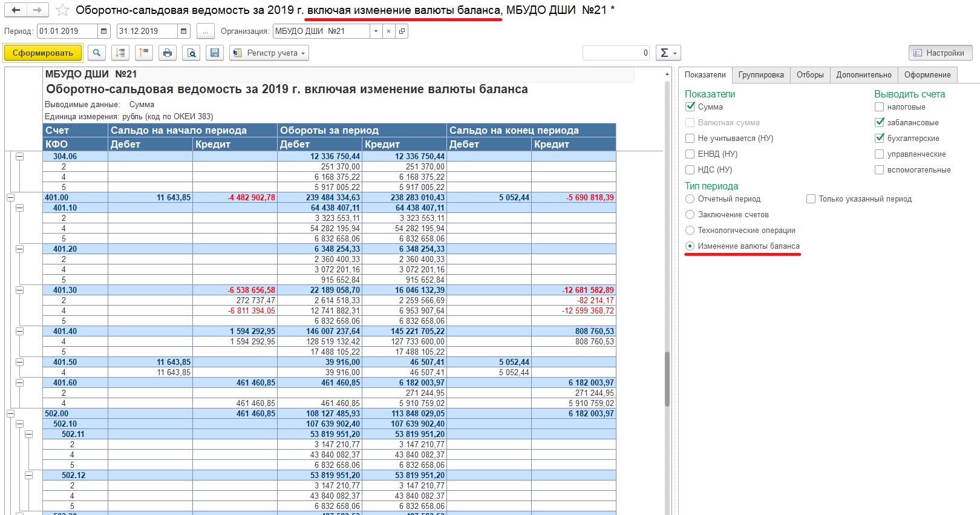Open organization field in new window icon
The width and height of the screenshot is (980, 515).
tap(402, 31)
